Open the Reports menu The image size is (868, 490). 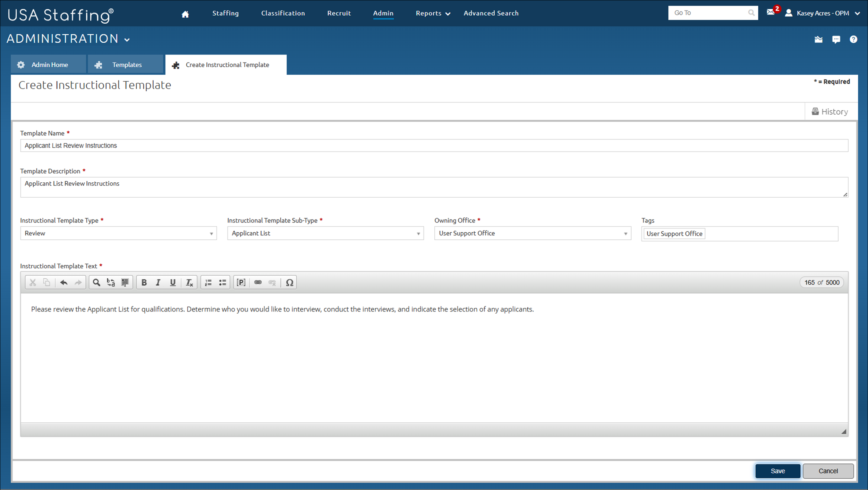pyautogui.click(x=432, y=13)
